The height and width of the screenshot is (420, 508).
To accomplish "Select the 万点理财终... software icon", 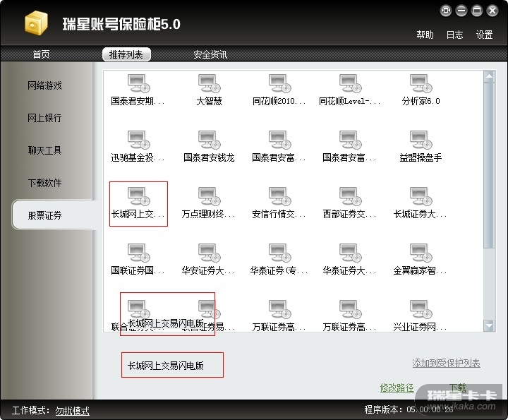I will 209,196.
